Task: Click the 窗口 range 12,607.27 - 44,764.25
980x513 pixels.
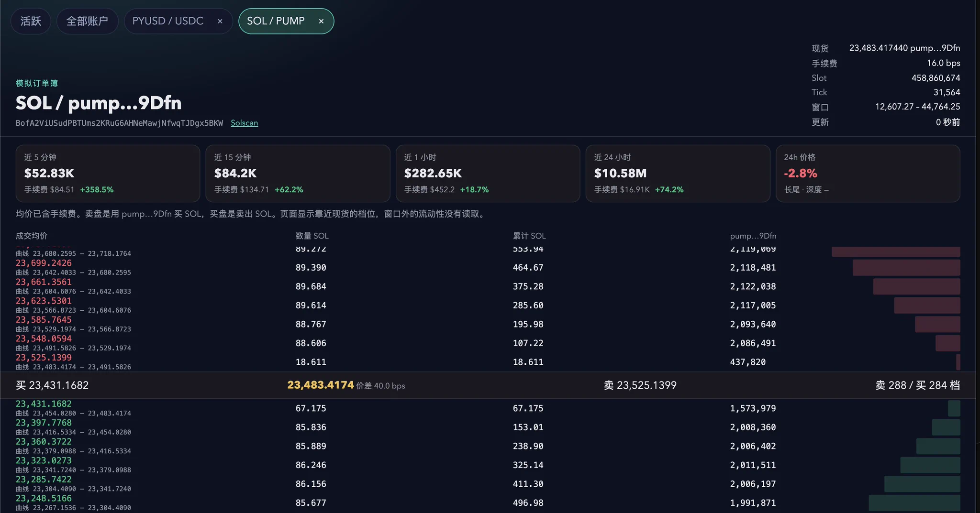Action: click(x=918, y=107)
